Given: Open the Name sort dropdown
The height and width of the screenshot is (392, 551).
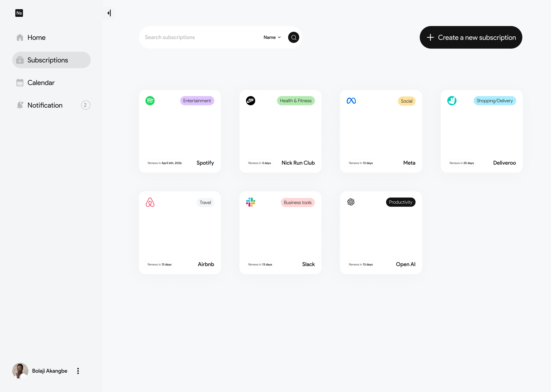Looking at the screenshot, I should [x=272, y=37].
